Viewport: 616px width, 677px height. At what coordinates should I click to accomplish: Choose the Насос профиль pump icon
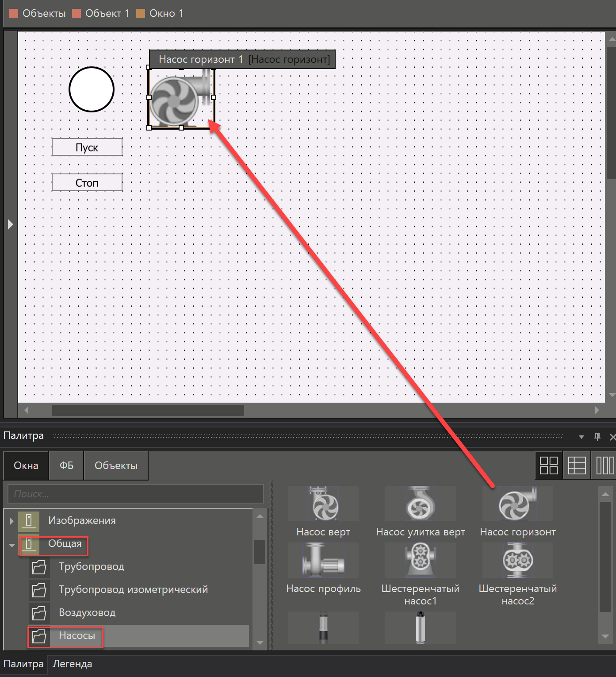[323, 560]
